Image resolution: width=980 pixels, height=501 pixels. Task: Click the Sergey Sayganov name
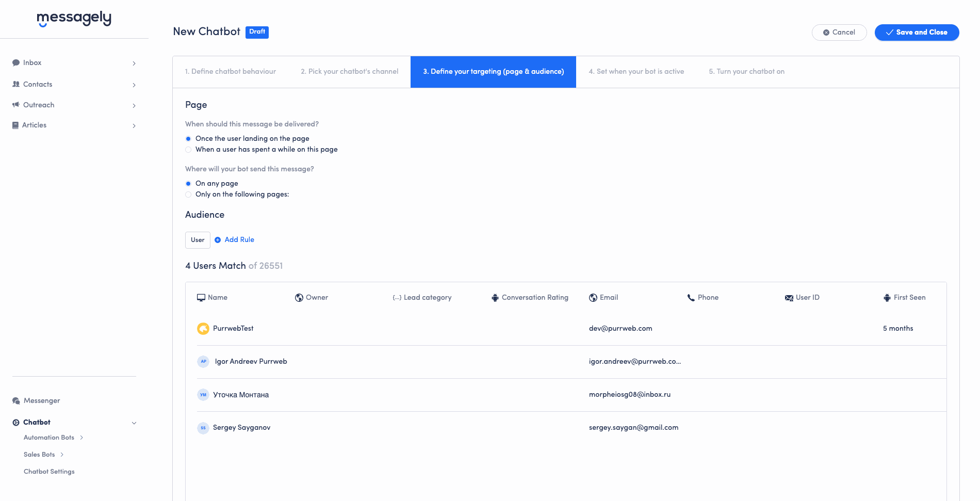[x=241, y=428]
